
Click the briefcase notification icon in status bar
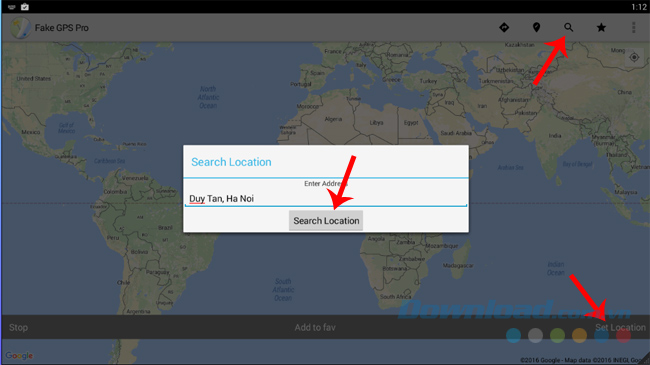pyautogui.click(x=25, y=7)
